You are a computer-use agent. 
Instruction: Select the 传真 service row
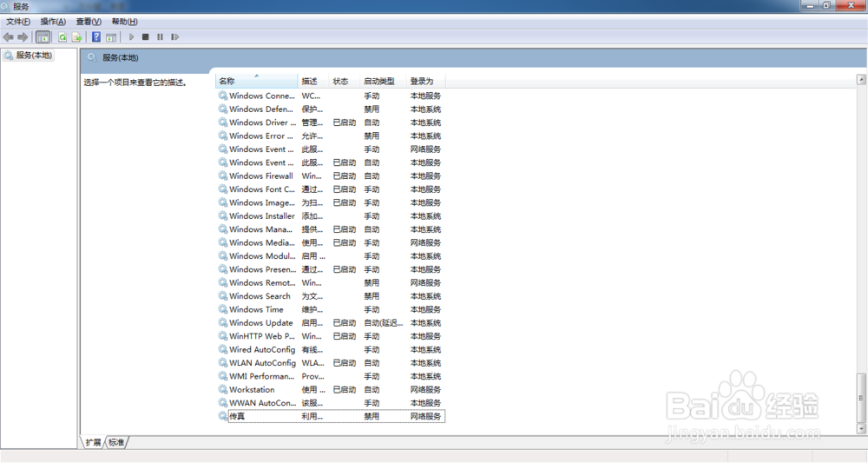coord(331,416)
